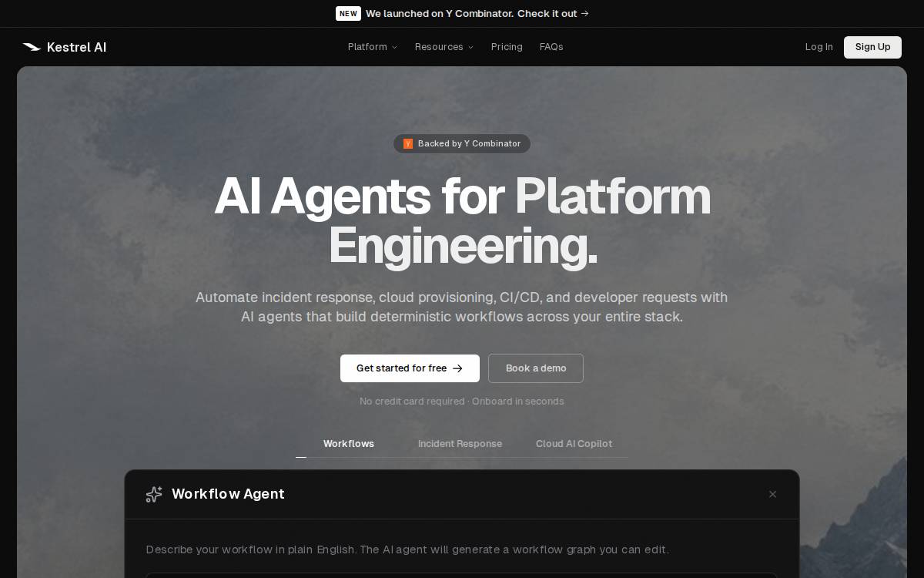Click the 'Automate incident response' subheading paragraph
924x578 pixels.
click(x=462, y=307)
